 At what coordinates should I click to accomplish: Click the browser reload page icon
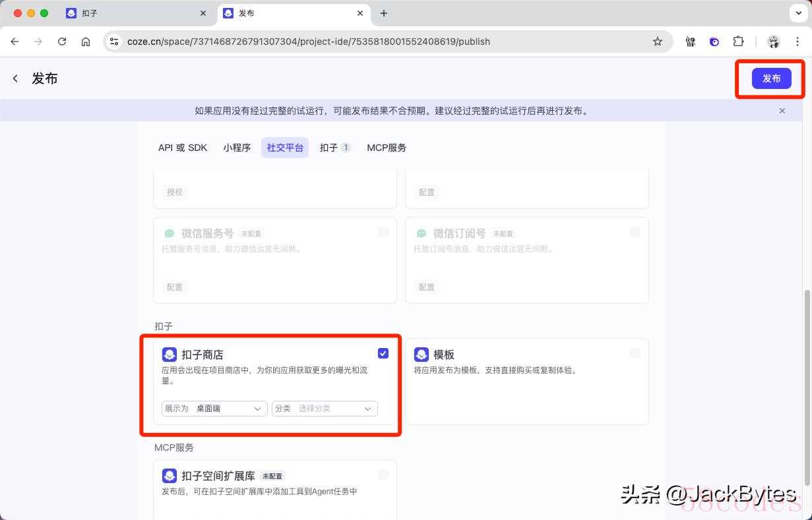click(x=62, y=42)
